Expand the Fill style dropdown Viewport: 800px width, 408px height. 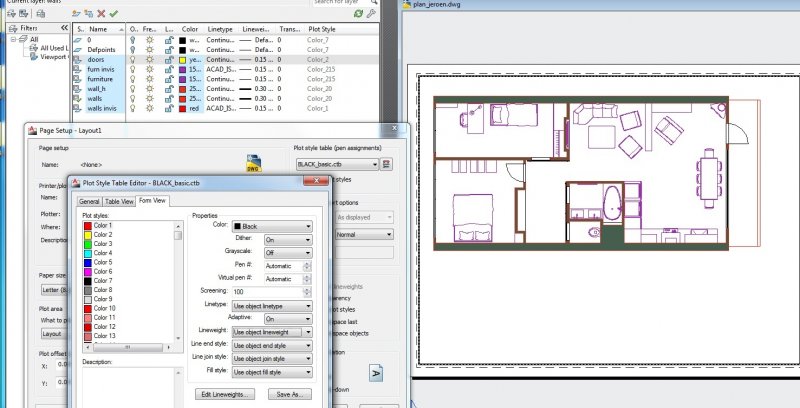click(x=271, y=370)
